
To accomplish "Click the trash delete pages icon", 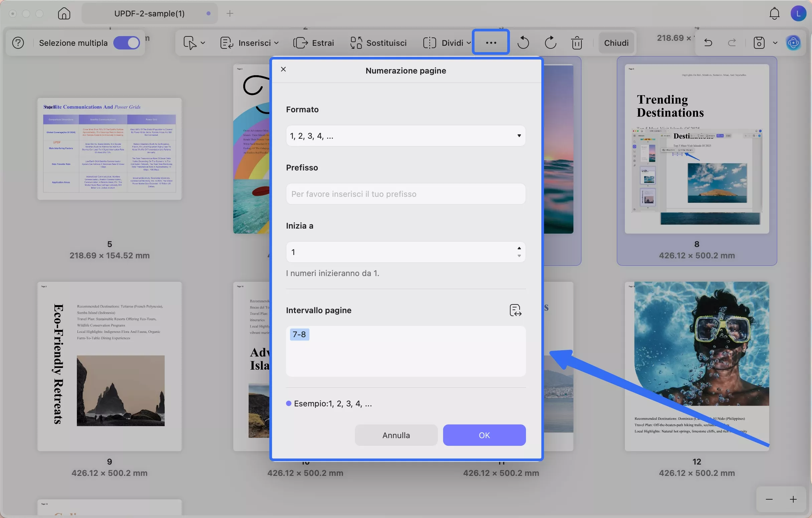I will pos(577,43).
